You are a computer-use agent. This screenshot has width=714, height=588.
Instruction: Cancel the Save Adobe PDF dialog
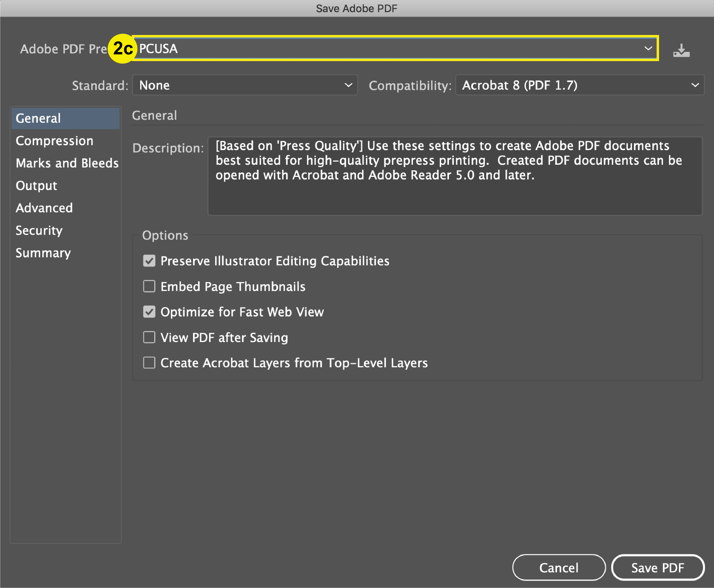tap(559, 567)
